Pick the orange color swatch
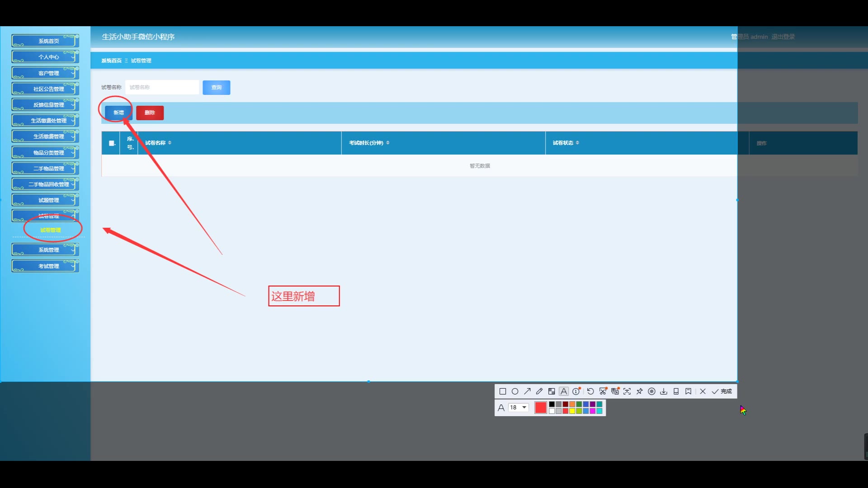The height and width of the screenshot is (488, 868). click(572, 404)
